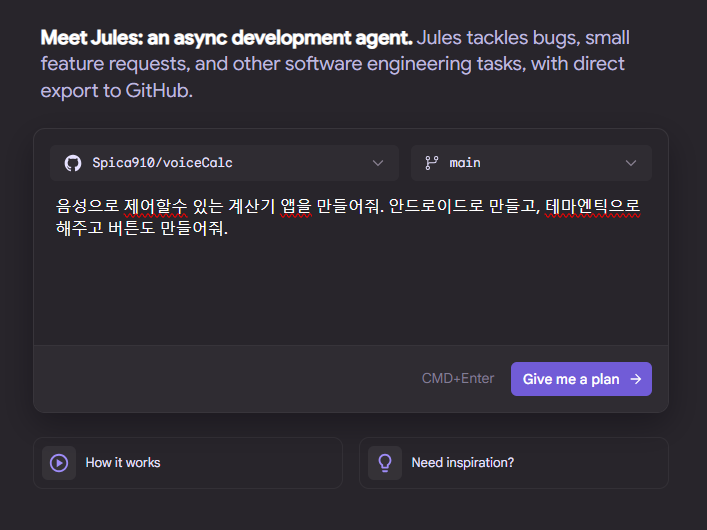
Task: Open the Need inspiration? card
Action: (514, 463)
